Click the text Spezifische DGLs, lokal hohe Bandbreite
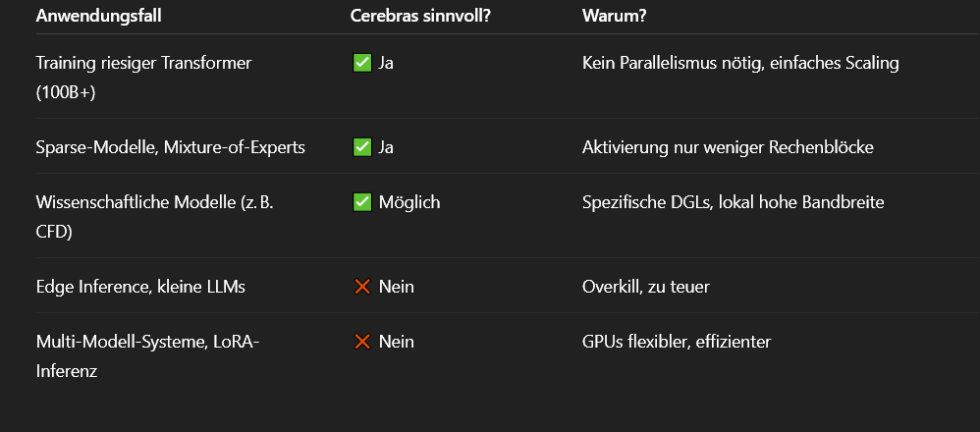The height and width of the screenshot is (432, 980). (x=734, y=202)
